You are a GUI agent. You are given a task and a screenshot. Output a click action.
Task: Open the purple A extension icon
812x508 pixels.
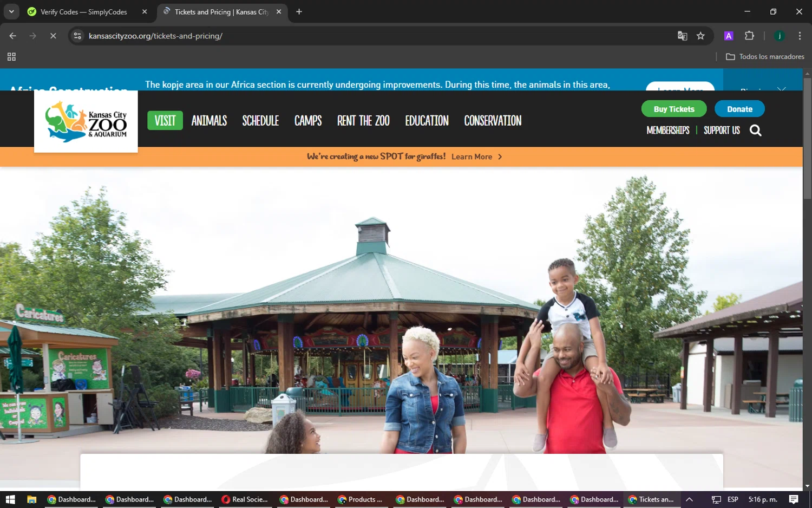click(x=729, y=36)
